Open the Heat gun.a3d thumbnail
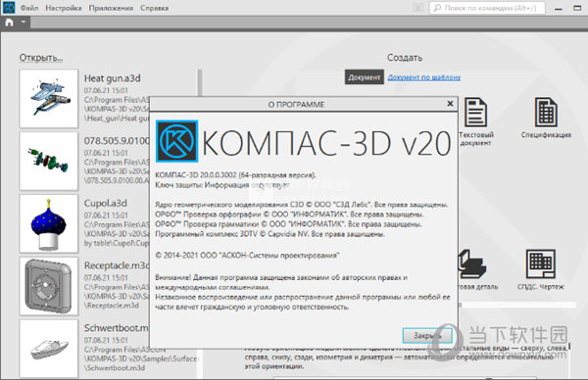This screenshot has height=380, width=588. click(x=49, y=99)
